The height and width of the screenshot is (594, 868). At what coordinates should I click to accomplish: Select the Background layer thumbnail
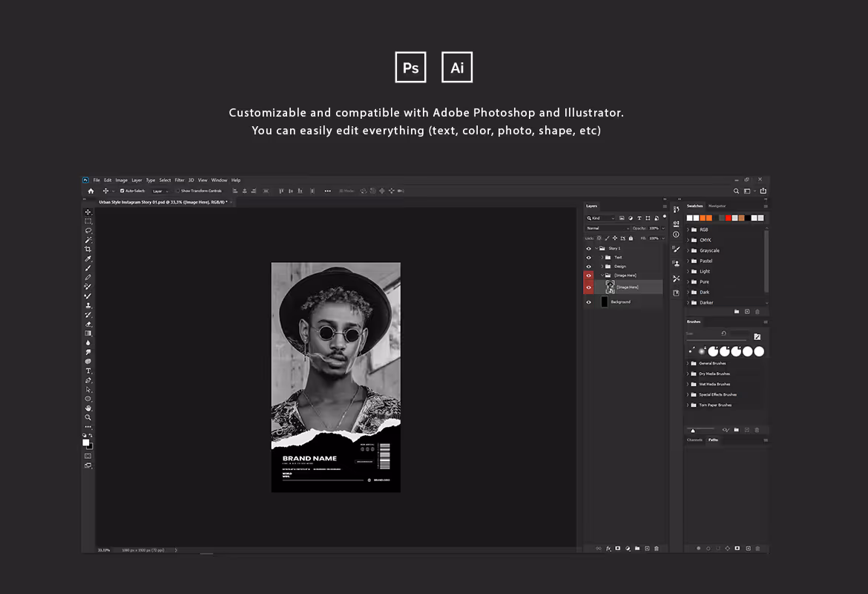point(605,302)
